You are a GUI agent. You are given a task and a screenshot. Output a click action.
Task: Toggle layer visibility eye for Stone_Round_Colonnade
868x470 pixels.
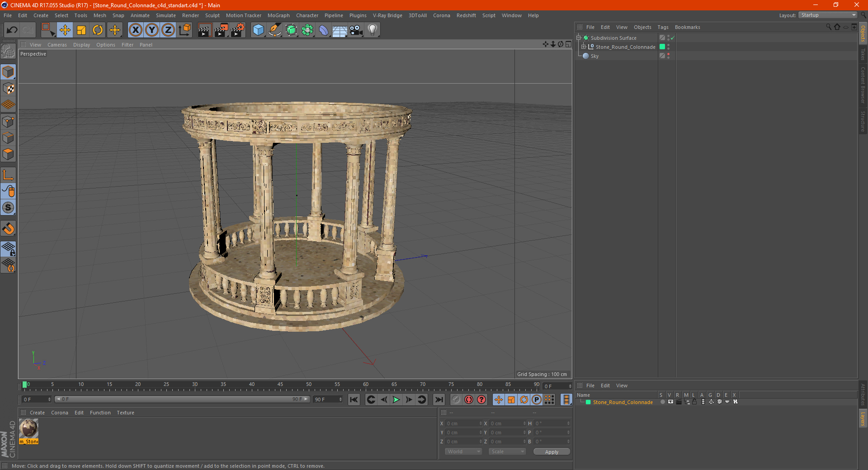coord(670,402)
